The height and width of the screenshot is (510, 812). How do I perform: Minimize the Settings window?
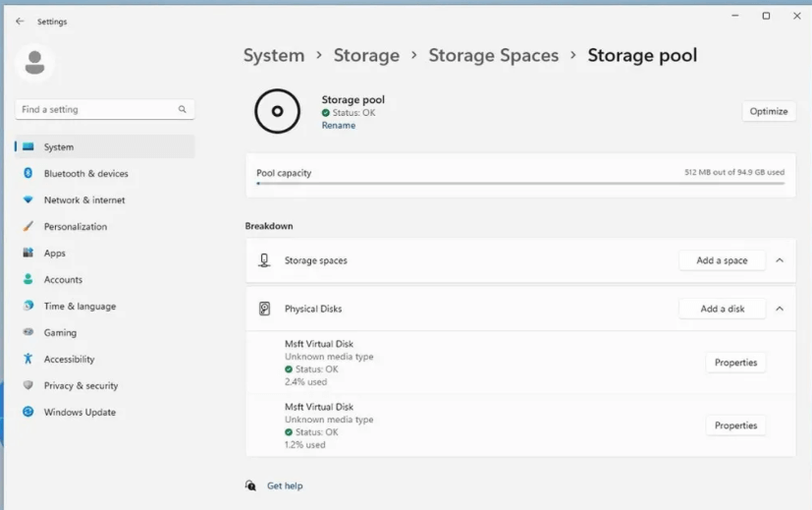coord(734,16)
